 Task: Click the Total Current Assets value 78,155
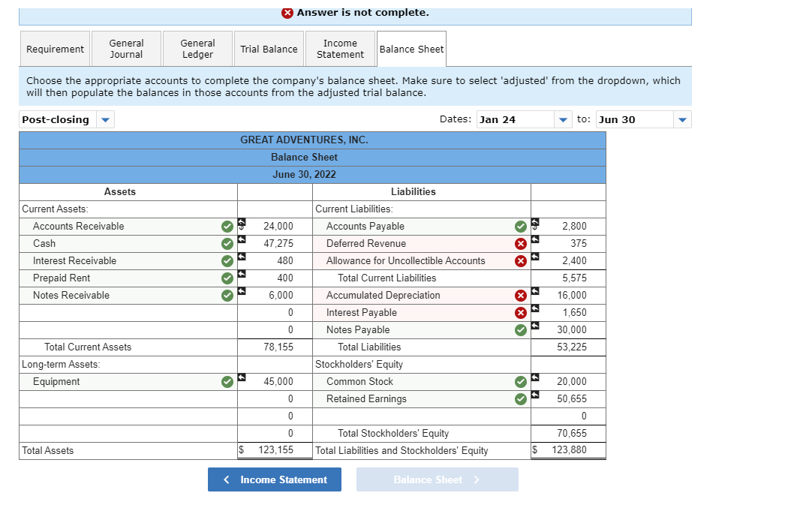point(278,347)
